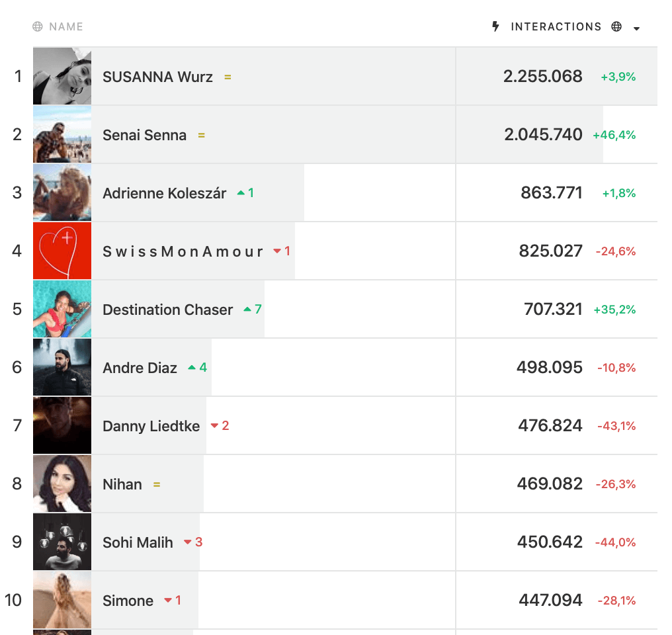Open Nihan profile picture
The width and height of the screenshot is (672, 635).
point(62,484)
